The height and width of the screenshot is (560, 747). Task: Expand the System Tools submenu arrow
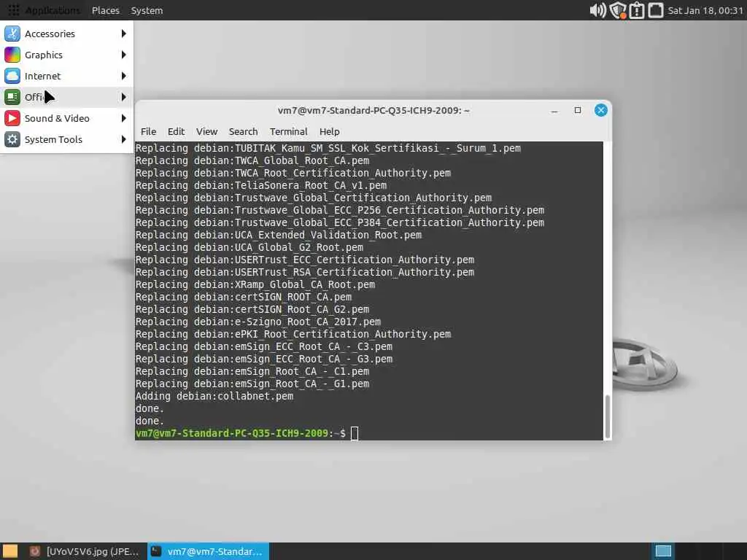tap(124, 139)
